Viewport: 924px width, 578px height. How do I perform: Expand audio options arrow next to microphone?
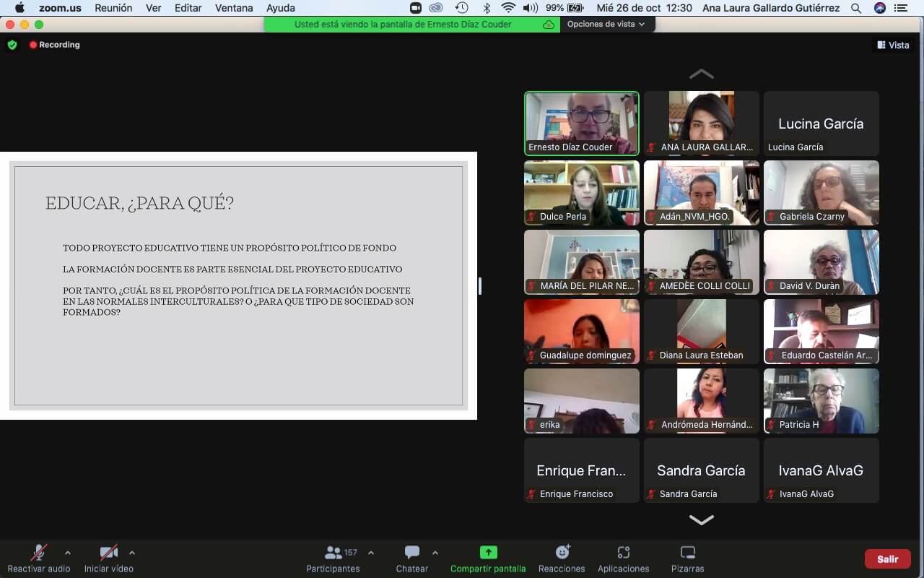68,553
